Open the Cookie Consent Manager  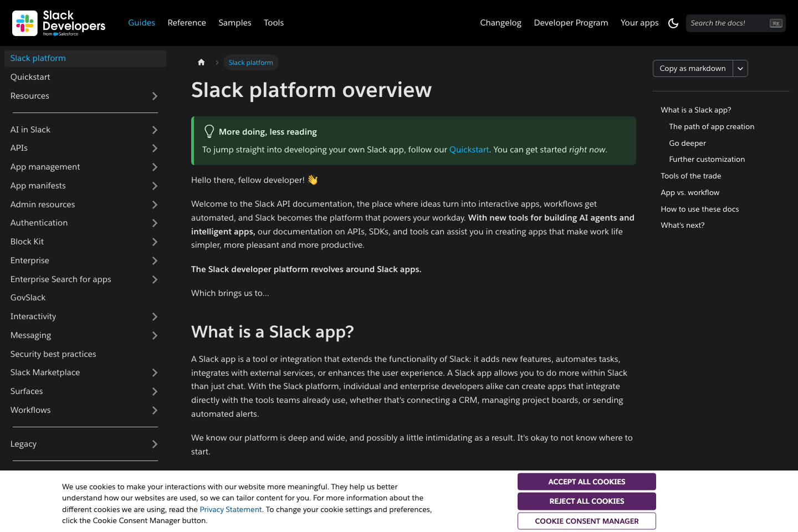coord(586,521)
